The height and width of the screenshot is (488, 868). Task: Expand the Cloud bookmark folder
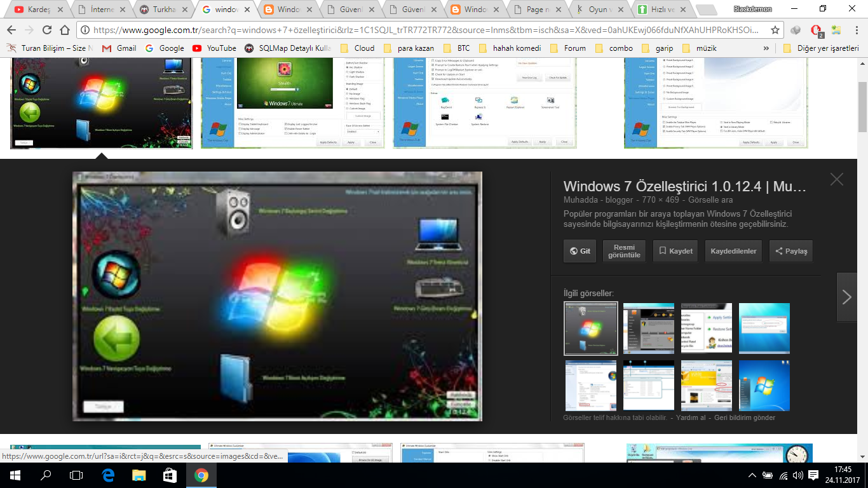pos(358,48)
